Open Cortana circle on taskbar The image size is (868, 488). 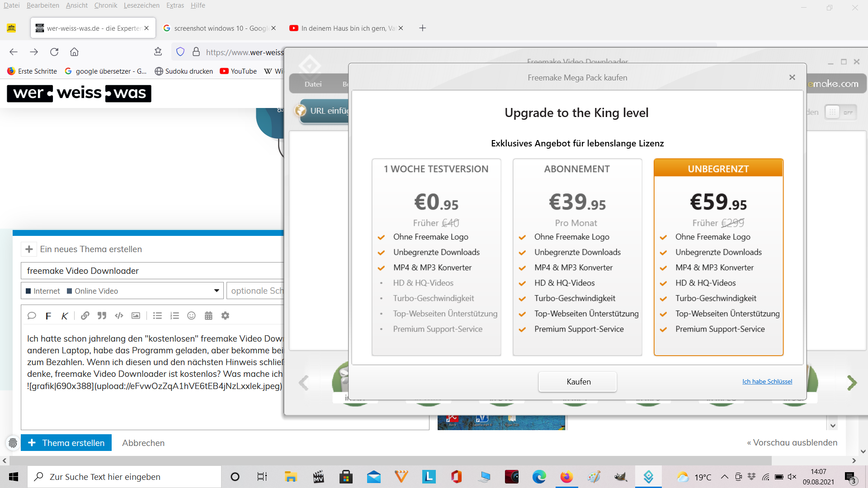235,477
